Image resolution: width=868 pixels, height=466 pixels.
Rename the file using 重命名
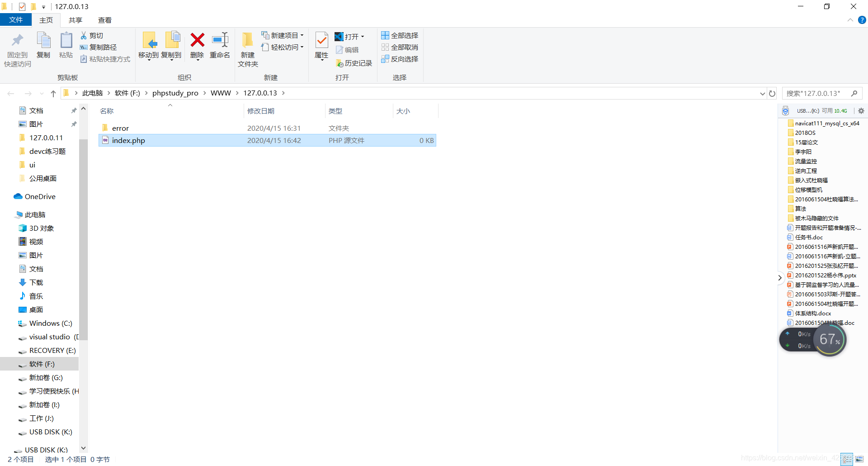tap(220, 45)
